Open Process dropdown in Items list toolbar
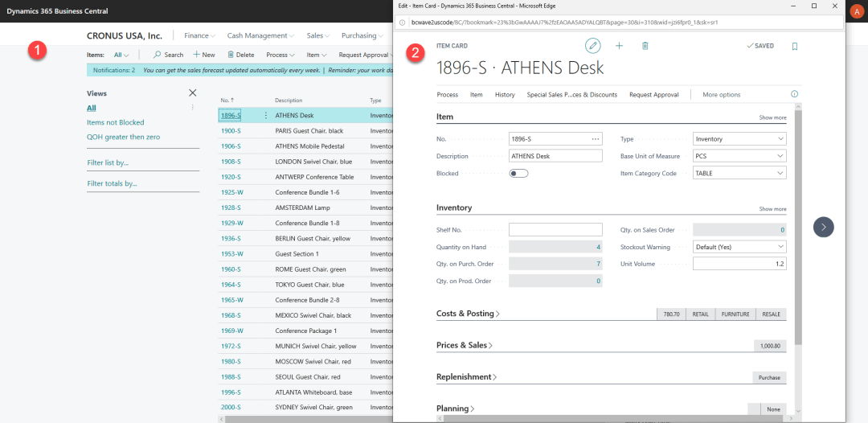This screenshot has height=423, width=868. [x=280, y=55]
